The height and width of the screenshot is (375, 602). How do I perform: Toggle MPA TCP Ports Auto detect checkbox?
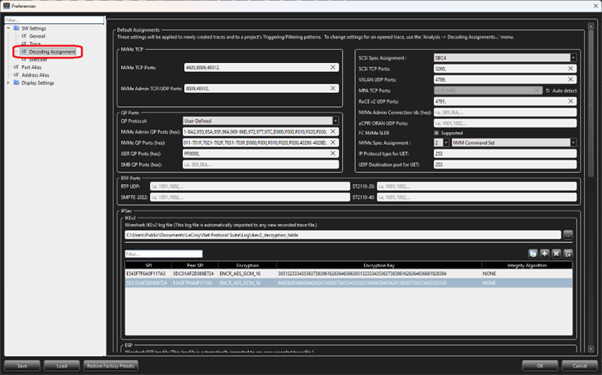[x=548, y=91]
